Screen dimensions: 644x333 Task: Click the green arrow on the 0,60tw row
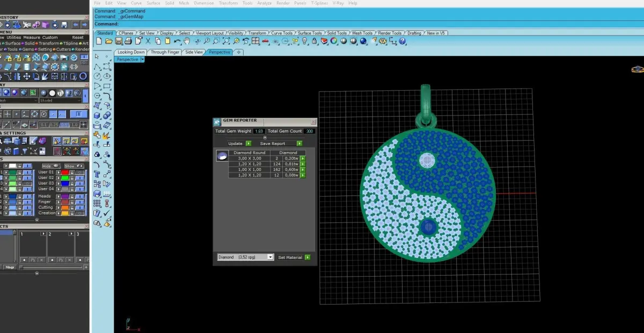(303, 170)
